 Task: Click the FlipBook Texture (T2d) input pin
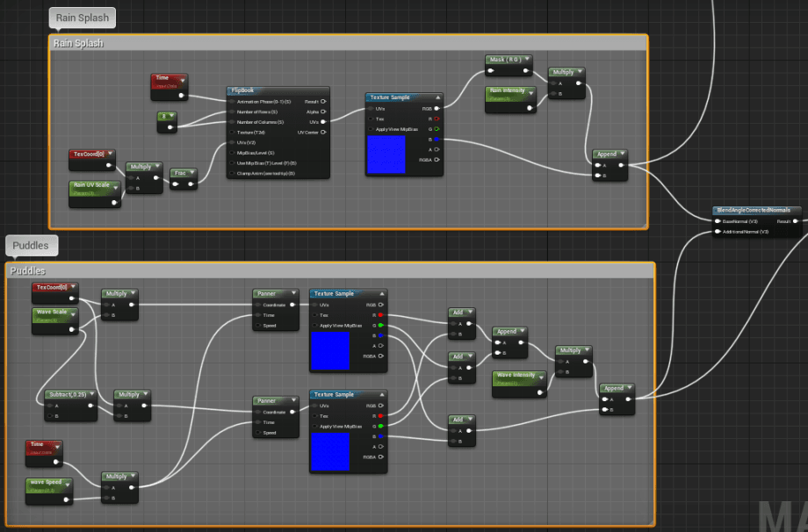[232, 133]
